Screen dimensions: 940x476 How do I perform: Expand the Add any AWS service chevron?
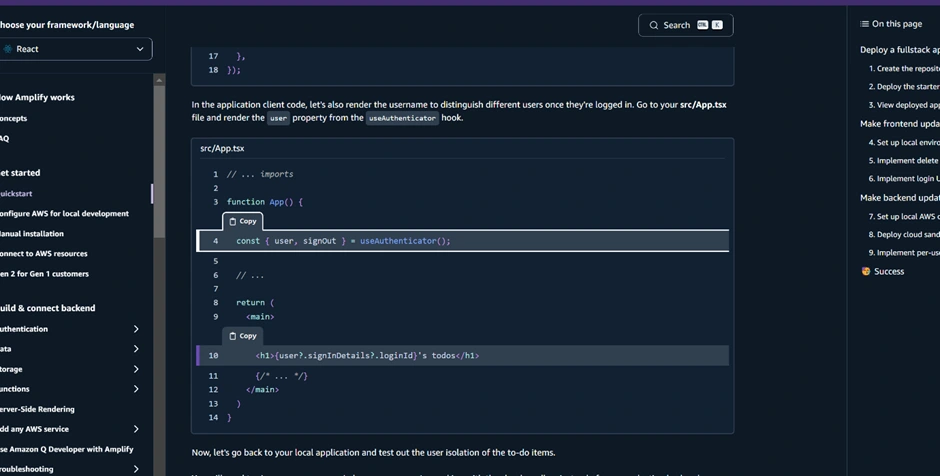coord(136,429)
